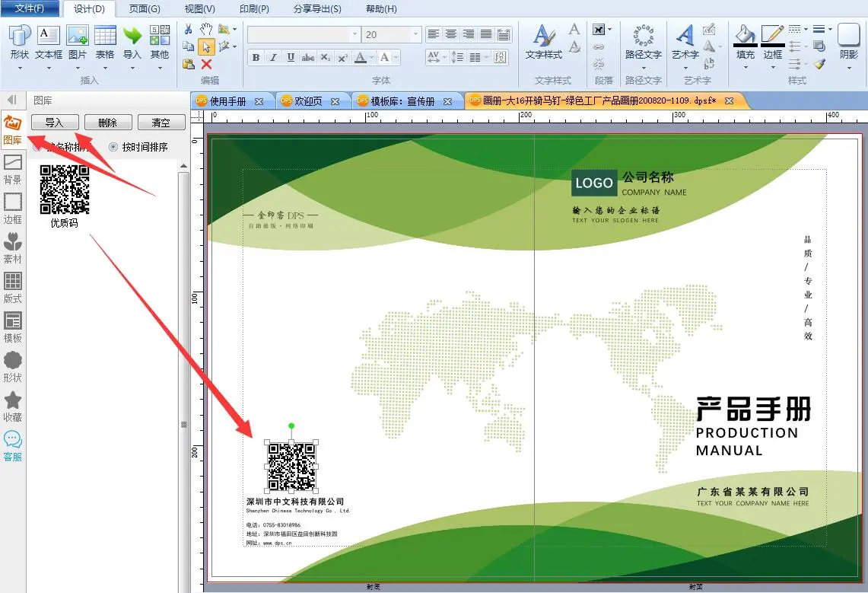Open the 素材 materials sidebar panel
This screenshot has width=868, height=593.
coord(13,248)
